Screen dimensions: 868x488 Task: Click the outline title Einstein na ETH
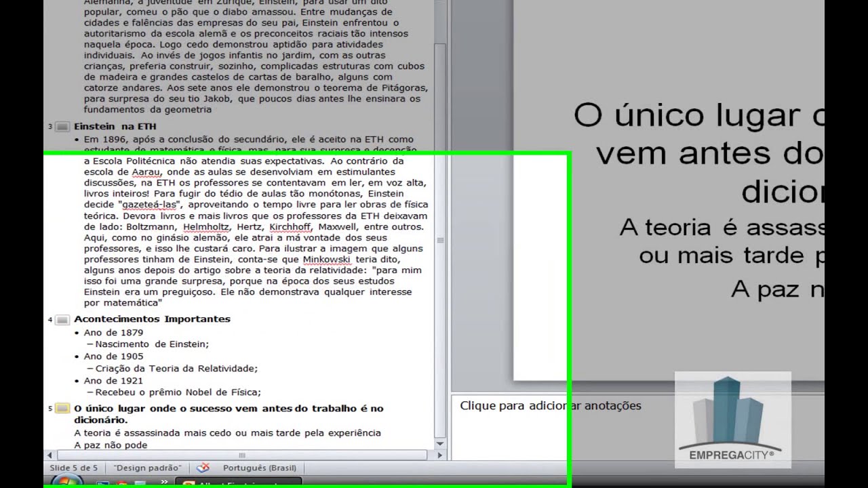click(x=115, y=126)
